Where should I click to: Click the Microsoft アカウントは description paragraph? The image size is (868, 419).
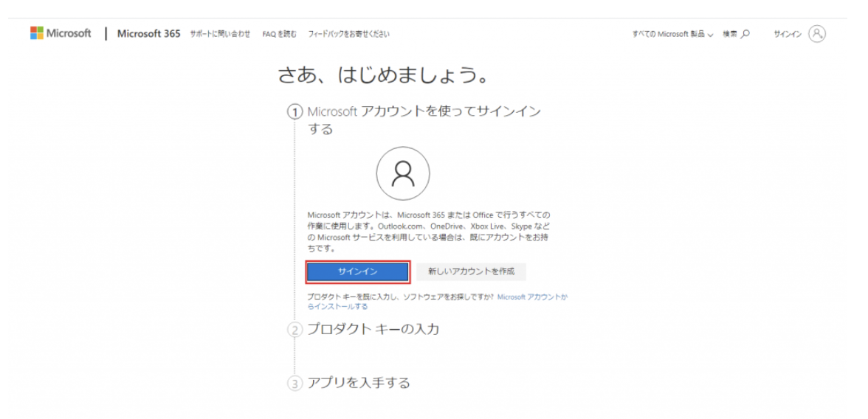click(429, 232)
